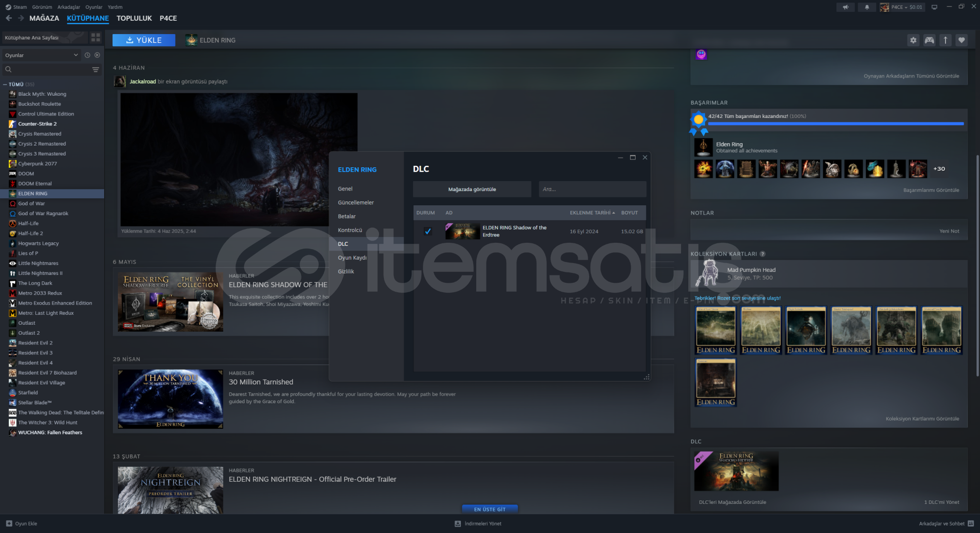The width and height of the screenshot is (980, 533).
Task: Open the Gizlilik settings section
Action: (x=346, y=272)
